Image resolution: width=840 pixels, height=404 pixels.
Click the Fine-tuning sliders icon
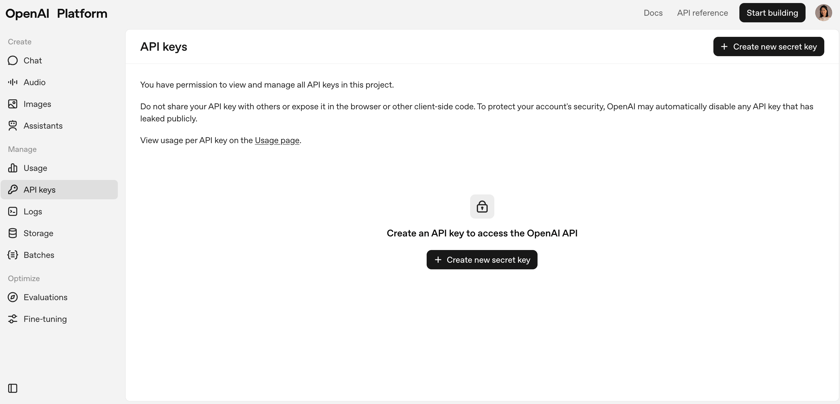click(13, 319)
